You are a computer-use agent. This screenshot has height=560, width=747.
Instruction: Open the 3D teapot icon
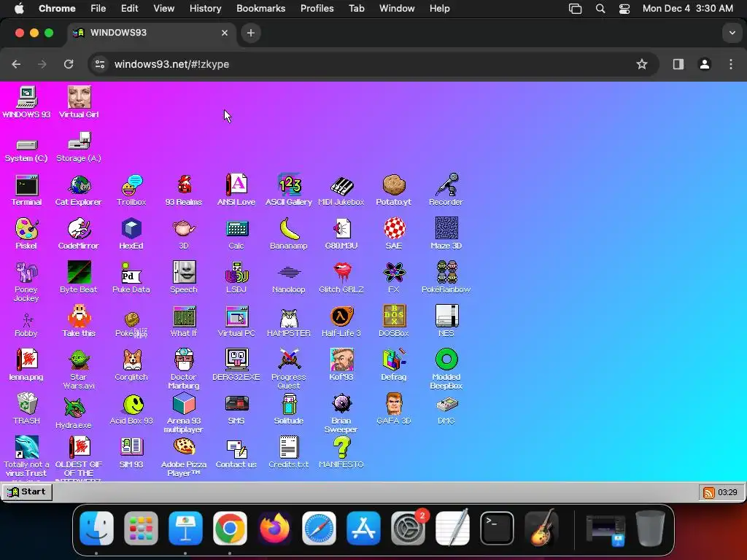(x=184, y=234)
